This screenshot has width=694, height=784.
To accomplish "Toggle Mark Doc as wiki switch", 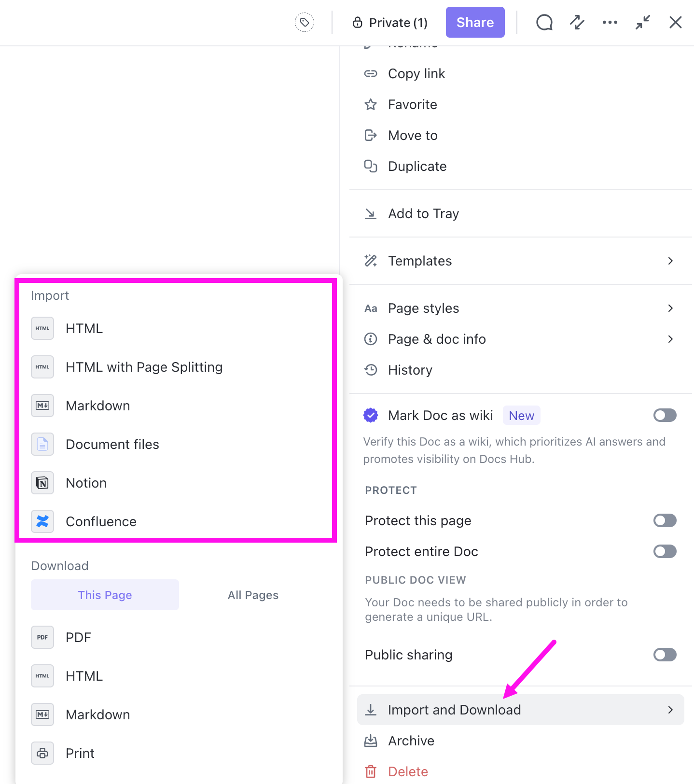I will (665, 415).
